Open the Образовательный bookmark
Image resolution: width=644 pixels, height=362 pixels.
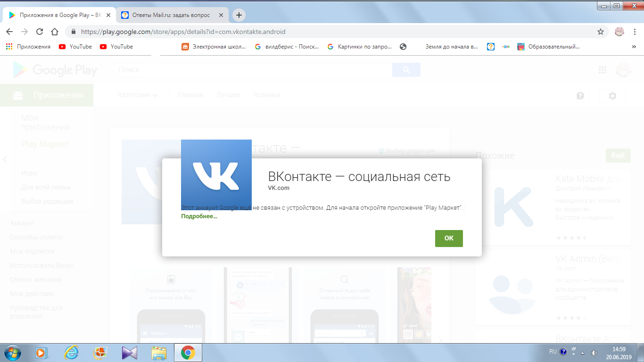tap(549, 47)
